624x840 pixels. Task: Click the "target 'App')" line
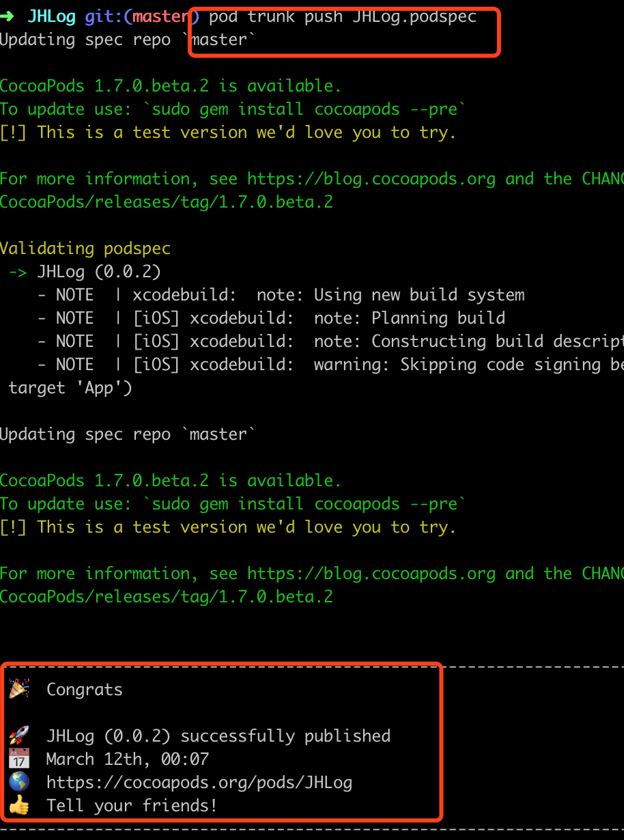pos(71,388)
